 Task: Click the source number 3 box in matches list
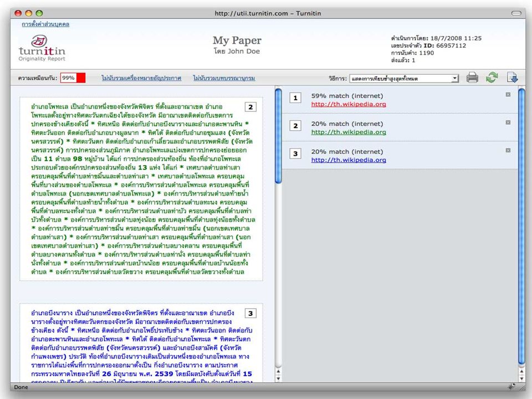point(295,154)
